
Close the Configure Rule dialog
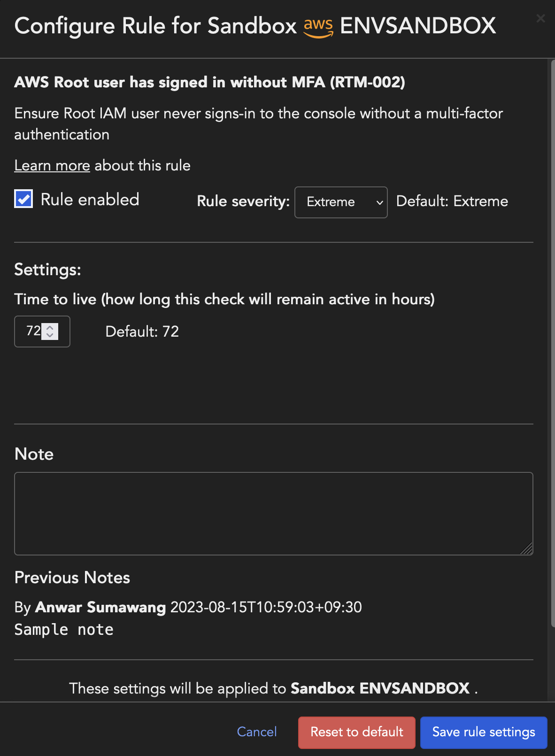[x=540, y=18]
